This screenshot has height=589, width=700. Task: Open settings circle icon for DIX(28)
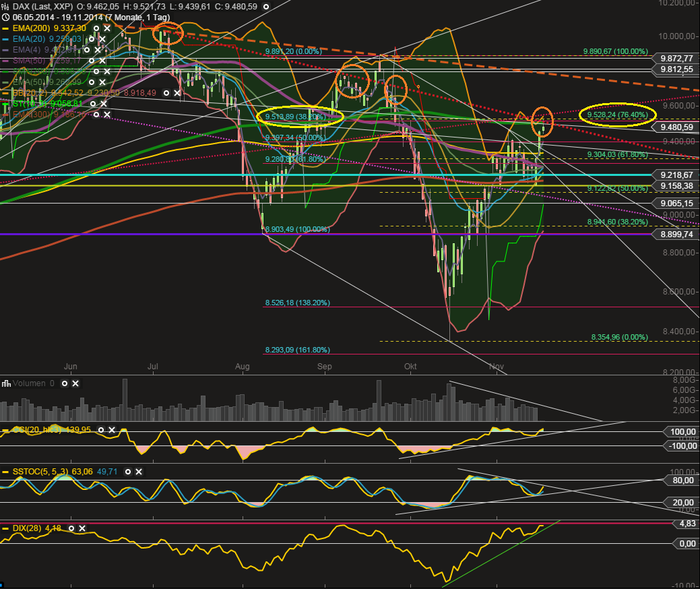click(x=71, y=528)
